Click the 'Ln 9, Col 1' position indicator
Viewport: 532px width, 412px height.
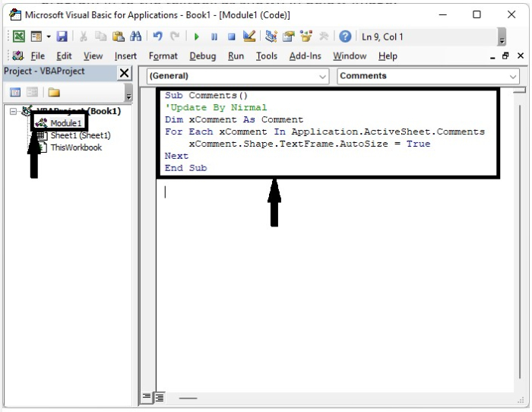[382, 37]
